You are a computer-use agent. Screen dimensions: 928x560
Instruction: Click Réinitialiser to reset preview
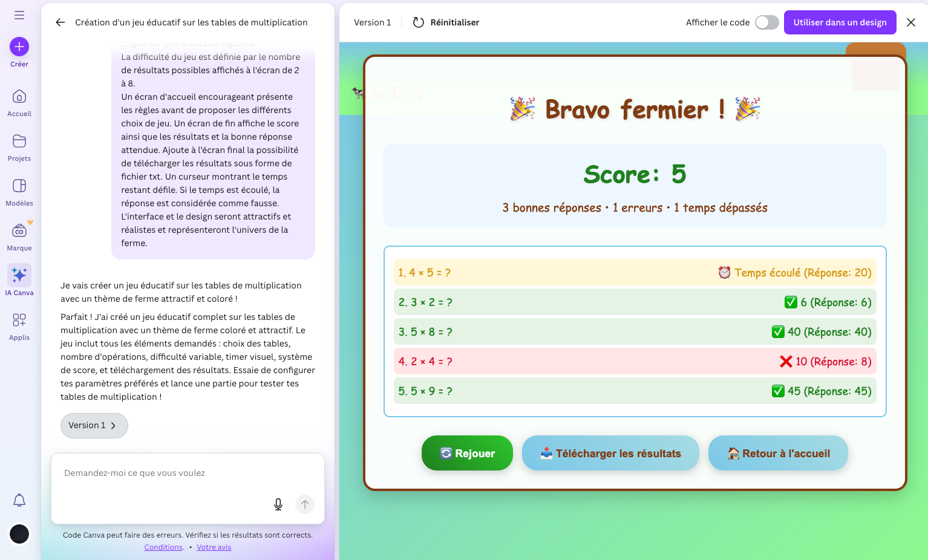click(446, 22)
